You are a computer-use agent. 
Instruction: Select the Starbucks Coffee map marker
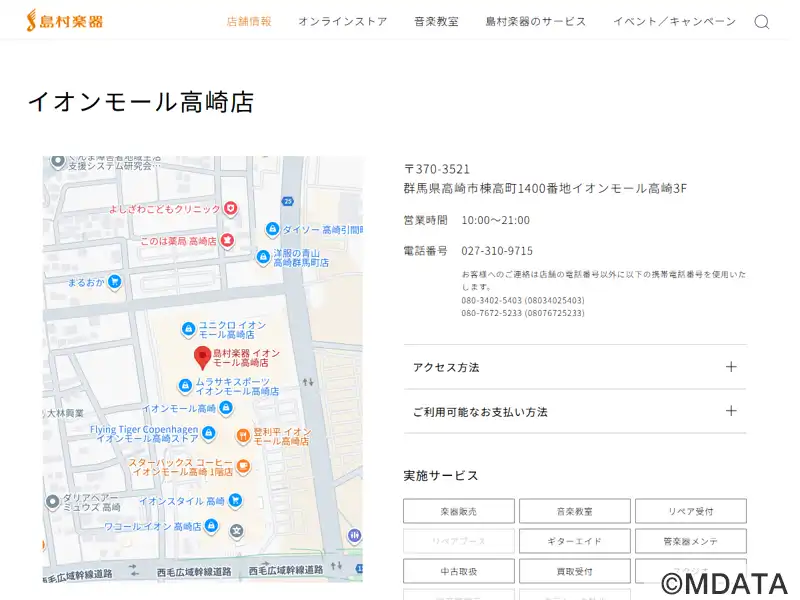click(243, 466)
